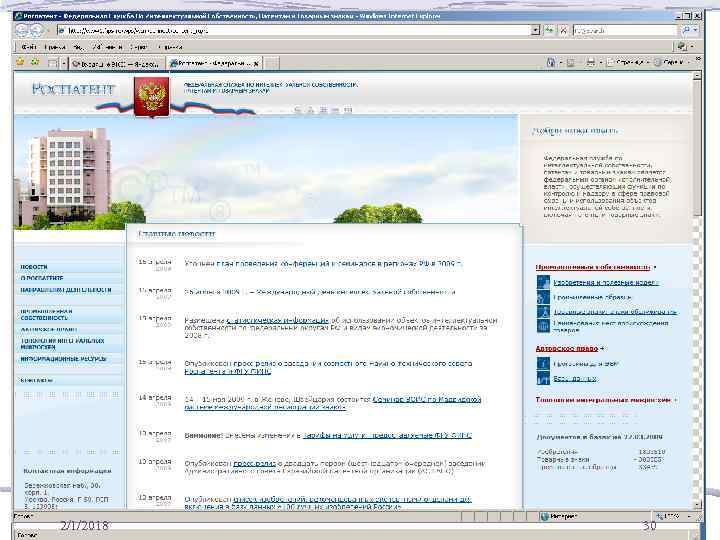Image resolution: width=720 pixels, height=540 pixels.
Task: Expand the Home button dropdown arrow
Action: [x=560, y=62]
